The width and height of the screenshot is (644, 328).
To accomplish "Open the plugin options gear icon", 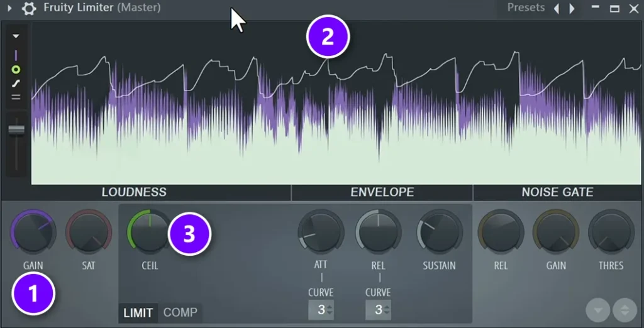I will pos(29,8).
